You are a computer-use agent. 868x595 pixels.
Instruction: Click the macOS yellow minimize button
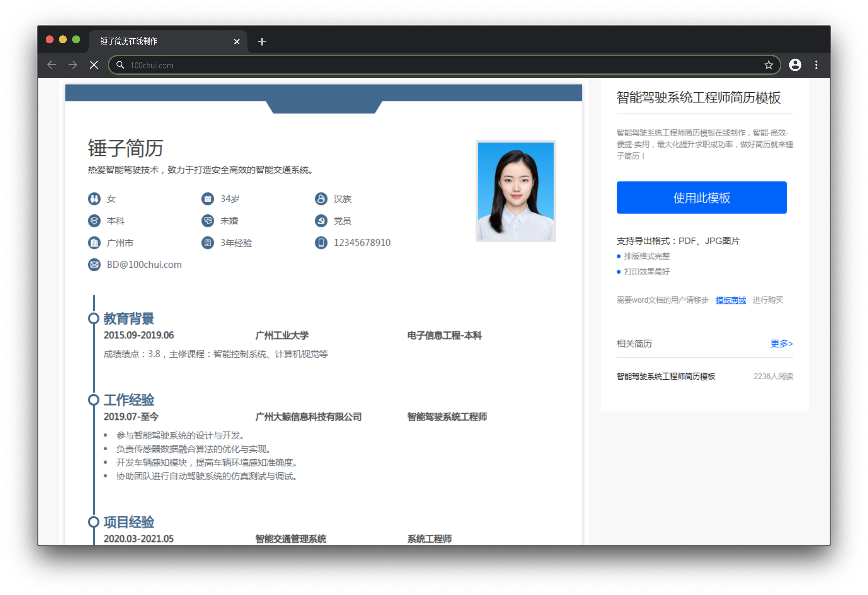tap(63, 40)
